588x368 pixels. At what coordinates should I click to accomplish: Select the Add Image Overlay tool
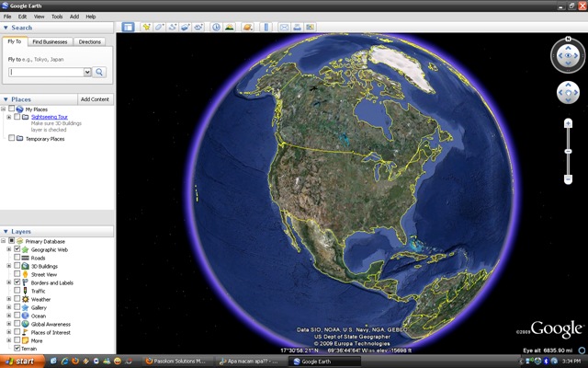[186, 27]
